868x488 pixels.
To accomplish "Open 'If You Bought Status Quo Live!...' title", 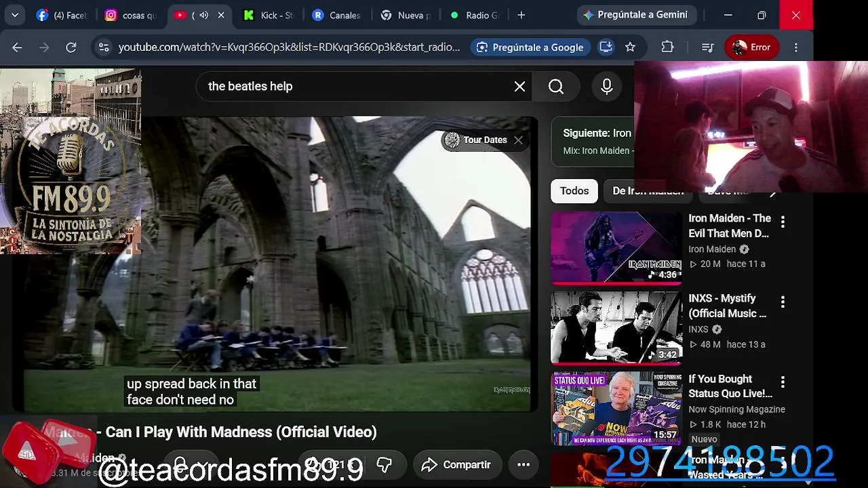I will (x=730, y=386).
